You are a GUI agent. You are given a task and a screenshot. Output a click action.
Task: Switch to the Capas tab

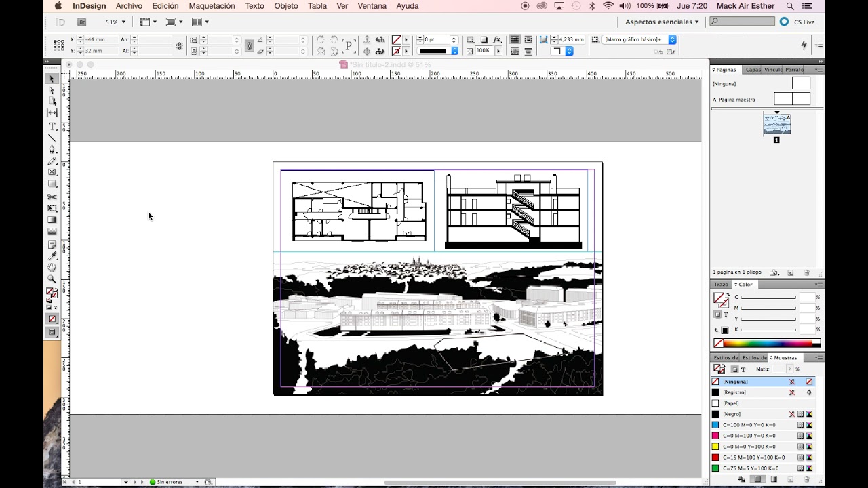[753, 70]
